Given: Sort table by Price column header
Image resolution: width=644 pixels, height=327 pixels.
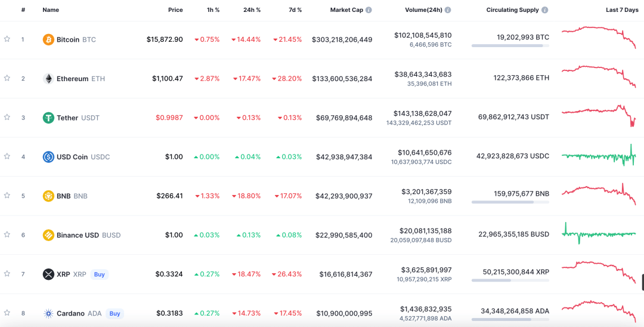Looking at the screenshot, I should [175, 10].
